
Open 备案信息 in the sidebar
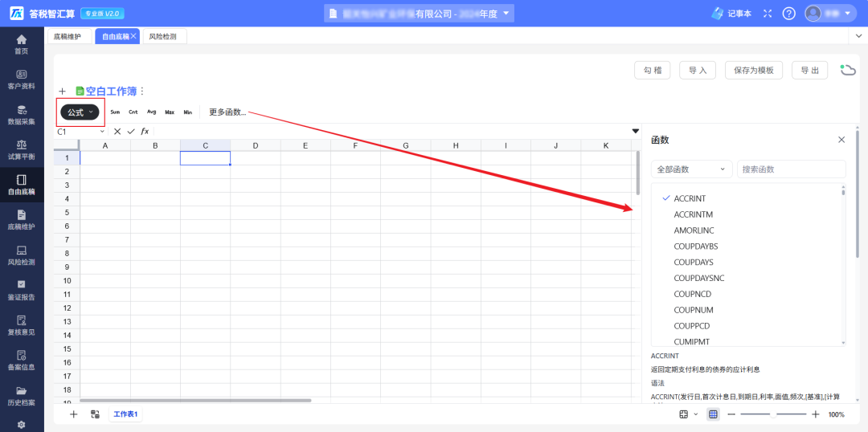click(x=22, y=361)
